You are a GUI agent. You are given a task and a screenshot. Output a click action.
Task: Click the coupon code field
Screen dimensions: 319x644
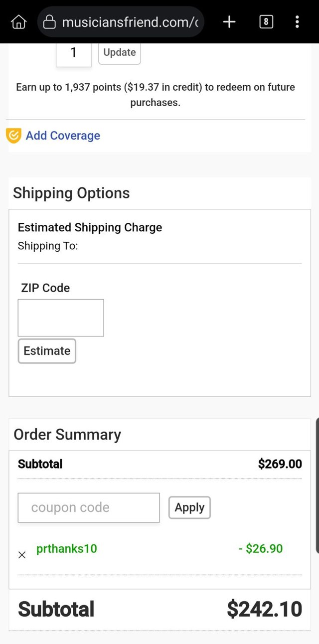[89, 507]
